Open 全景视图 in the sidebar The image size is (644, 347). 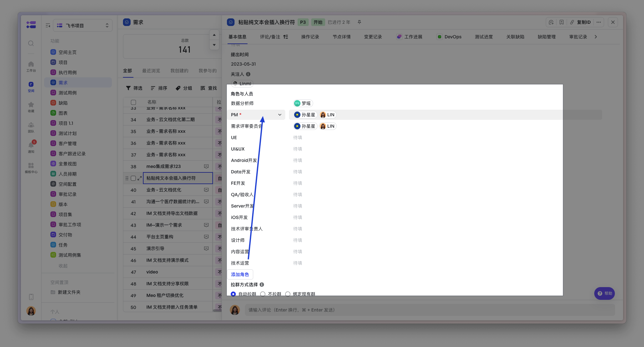click(x=78, y=164)
